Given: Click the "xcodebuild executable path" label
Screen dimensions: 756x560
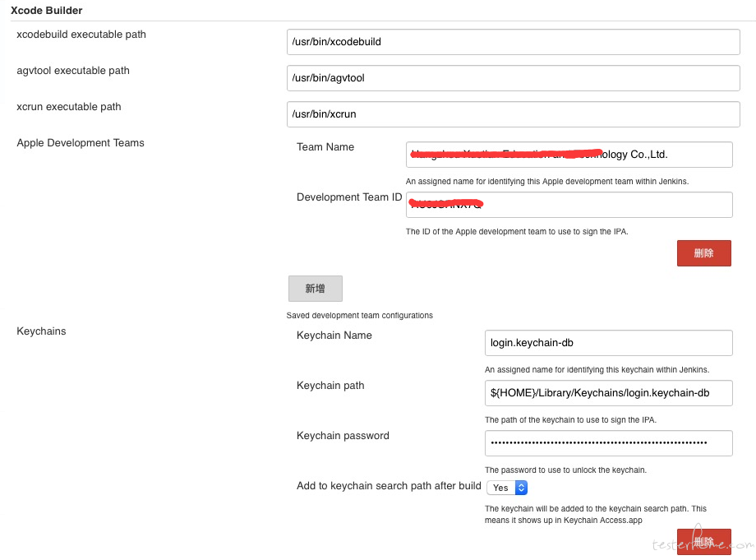Looking at the screenshot, I should pyautogui.click(x=81, y=35).
